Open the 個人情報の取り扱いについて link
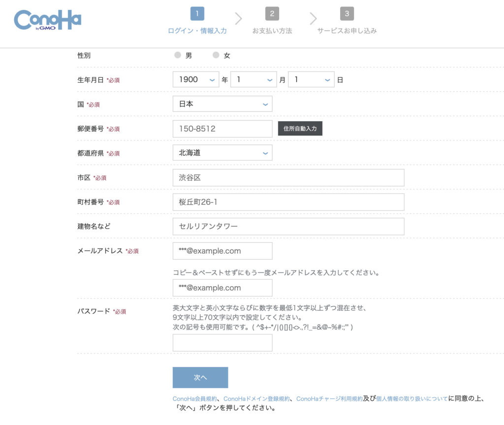Image resolution: width=504 pixels, height=425 pixels. tap(412, 398)
